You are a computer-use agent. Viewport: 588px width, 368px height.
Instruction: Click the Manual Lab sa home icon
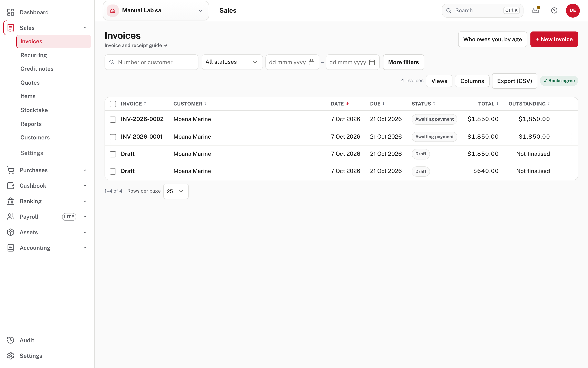(x=113, y=10)
